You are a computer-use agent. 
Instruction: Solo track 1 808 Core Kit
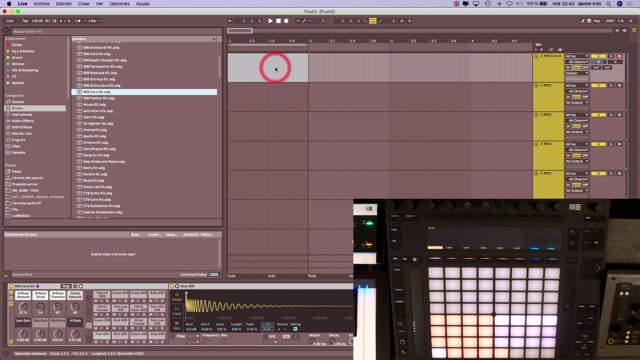[x=611, y=56]
